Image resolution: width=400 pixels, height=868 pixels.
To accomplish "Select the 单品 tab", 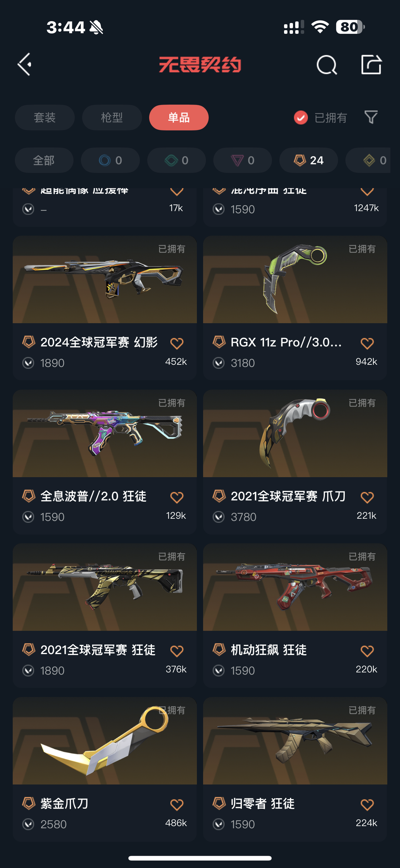I will pos(179,118).
